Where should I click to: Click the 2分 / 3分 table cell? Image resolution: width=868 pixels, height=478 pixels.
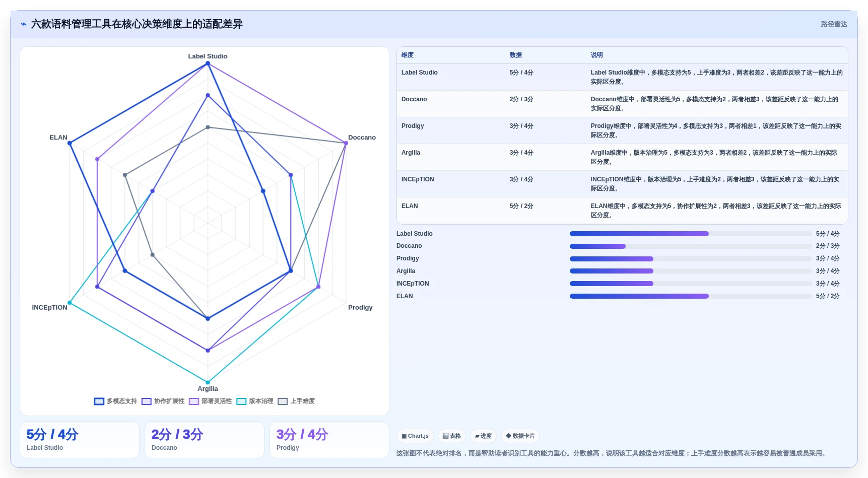tap(521, 99)
